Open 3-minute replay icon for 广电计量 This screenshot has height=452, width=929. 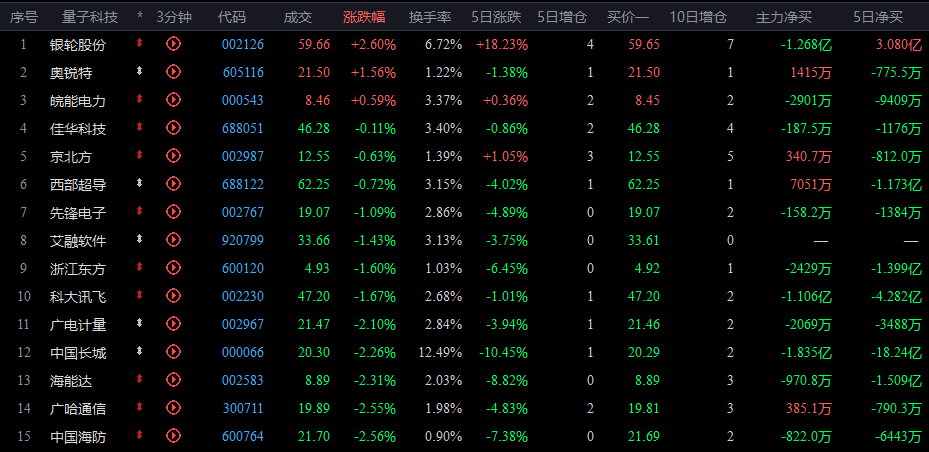[173, 323]
